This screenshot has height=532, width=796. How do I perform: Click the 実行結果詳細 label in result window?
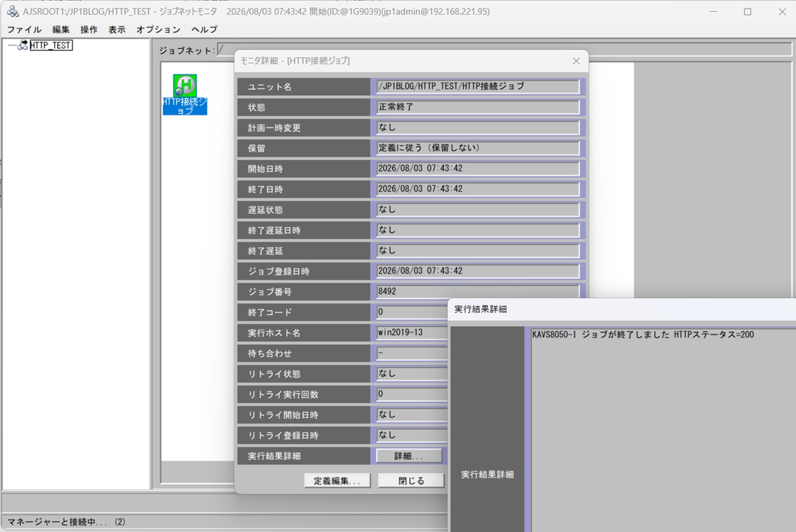coord(487,475)
